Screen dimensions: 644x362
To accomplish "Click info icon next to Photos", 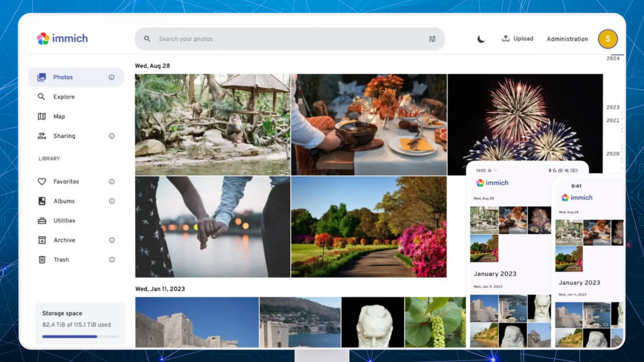I will click(112, 77).
